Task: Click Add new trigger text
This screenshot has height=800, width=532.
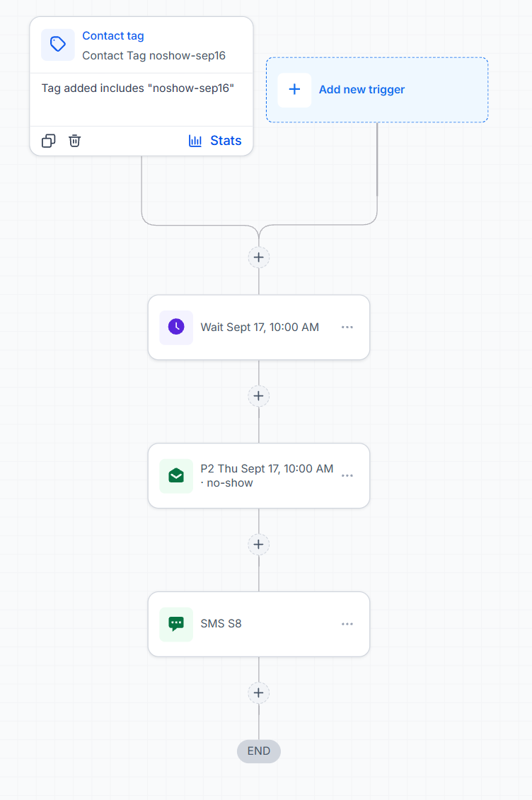Action: pos(362,90)
